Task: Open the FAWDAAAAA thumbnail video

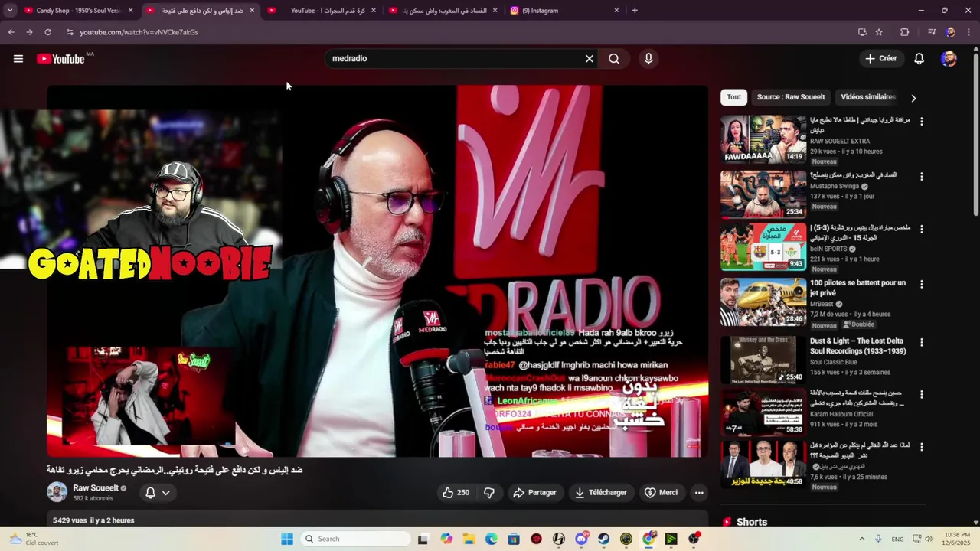Action: click(x=763, y=139)
